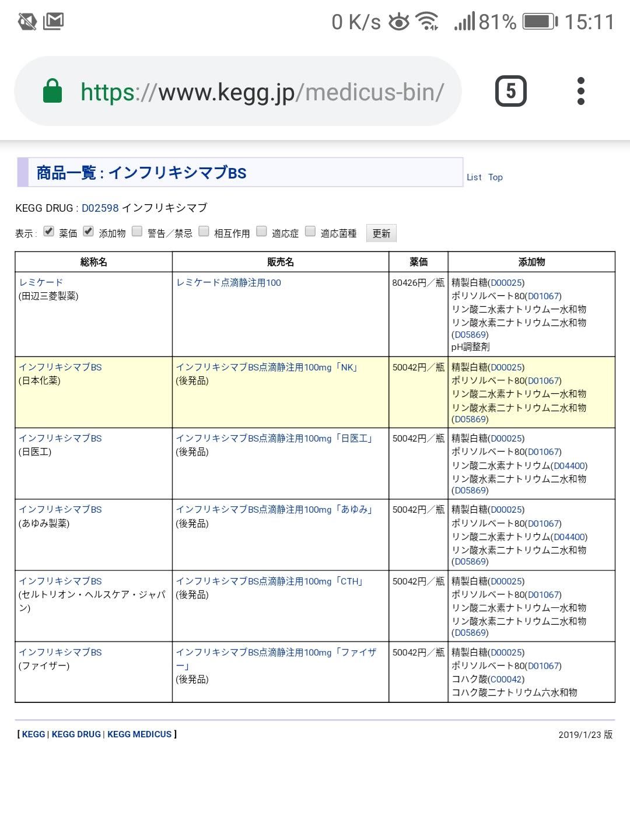Screen dimensions: 630x840
Task: Enable the 適応症 checkbox
Action: coord(262,232)
